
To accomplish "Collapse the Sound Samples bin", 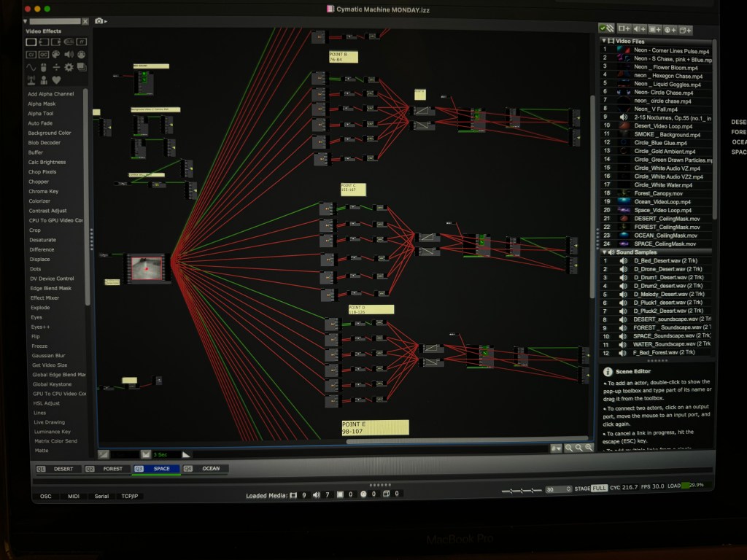I will coord(604,252).
